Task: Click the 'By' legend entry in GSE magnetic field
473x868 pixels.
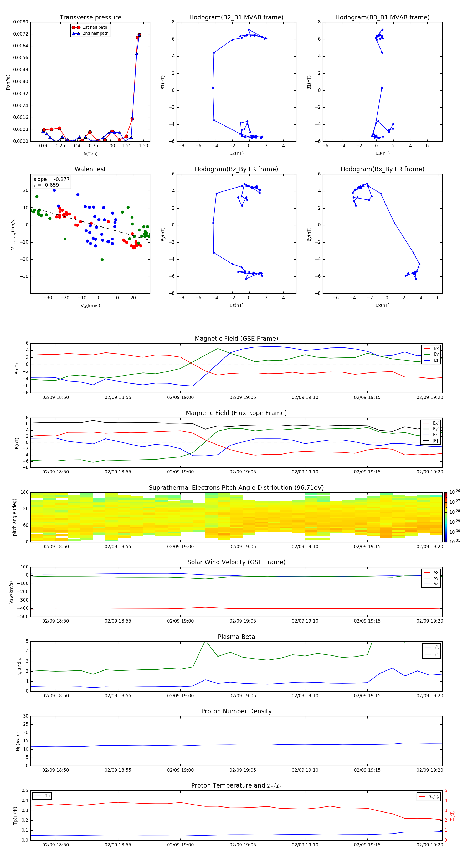Action: (x=431, y=354)
